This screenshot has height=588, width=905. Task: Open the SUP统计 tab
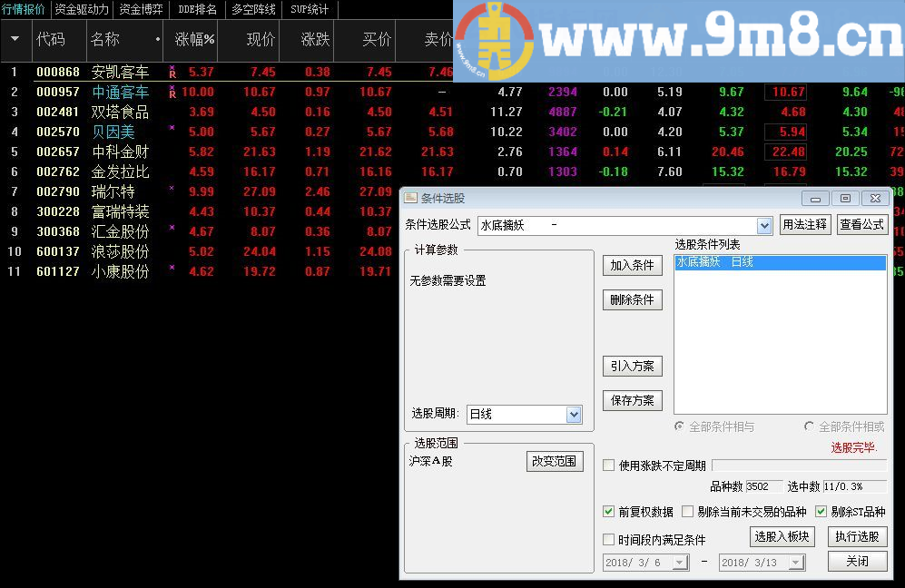310,9
